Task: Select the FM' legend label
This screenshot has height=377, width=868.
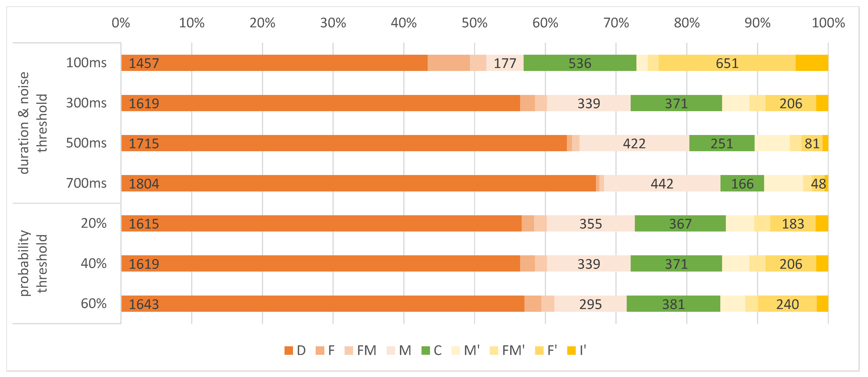Action: tap(513, 351)
